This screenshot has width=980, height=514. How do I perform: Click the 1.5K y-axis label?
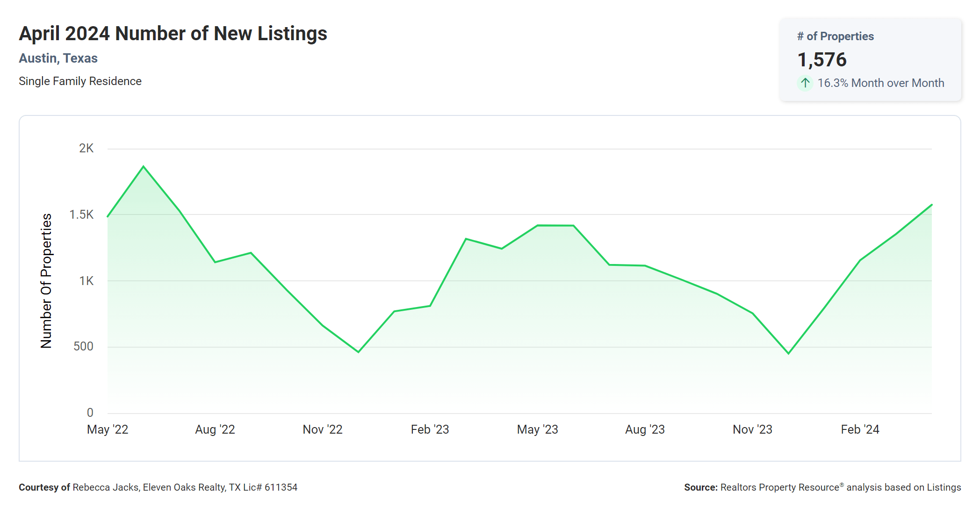click(81, 215)
